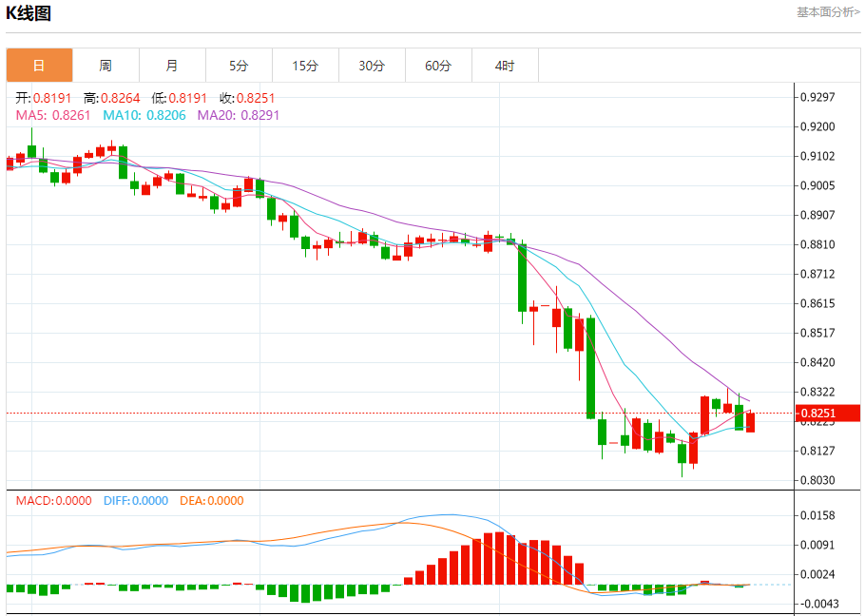Click the DIFF:0.0000 indicator label
This screenshot has width=865, height=616.
[x=136, y=501]
